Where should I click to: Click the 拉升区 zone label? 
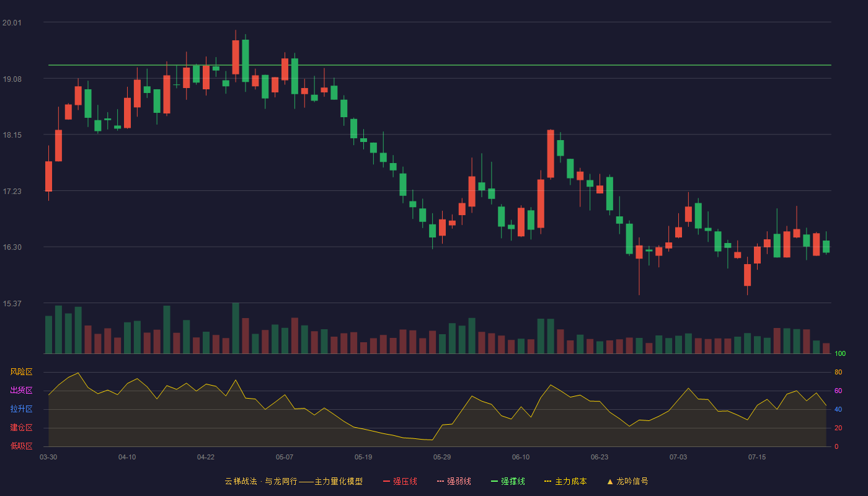21,409
